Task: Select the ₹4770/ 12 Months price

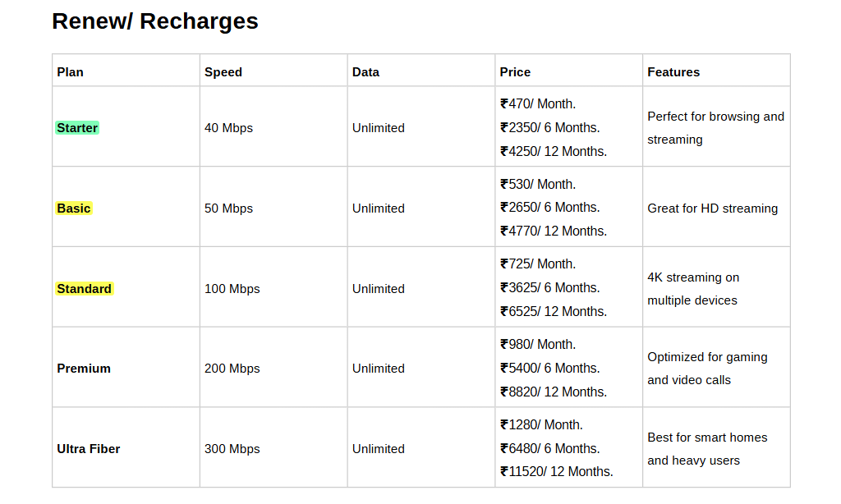Action: 554,231
